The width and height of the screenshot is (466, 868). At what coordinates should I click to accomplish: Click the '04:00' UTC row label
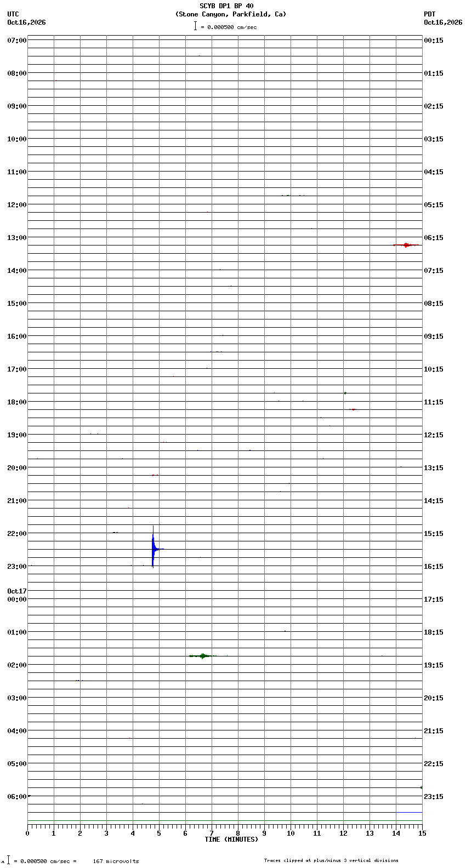16,731
